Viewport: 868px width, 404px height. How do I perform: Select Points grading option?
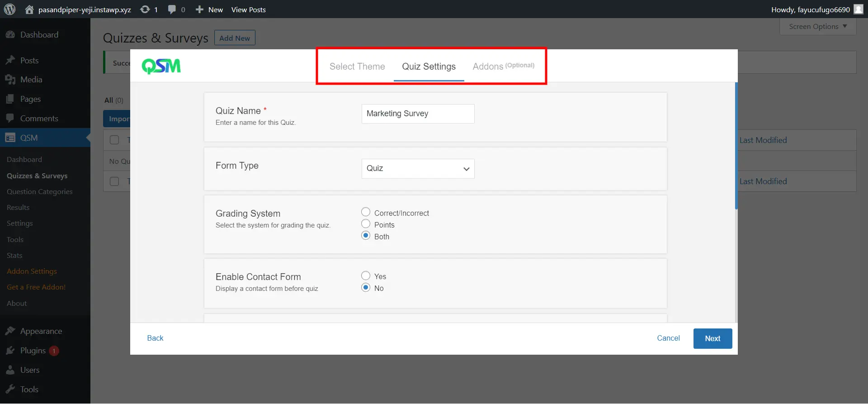[x=366, y=224]
